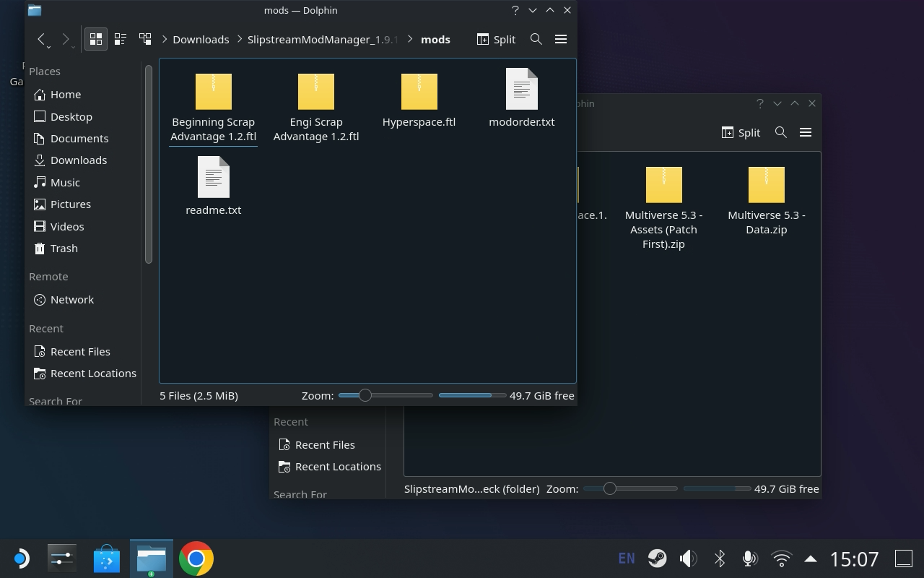Screen dimensions: 924x578
Task: Toggle Split view in mods window
Action: click(x=496, y=39)
